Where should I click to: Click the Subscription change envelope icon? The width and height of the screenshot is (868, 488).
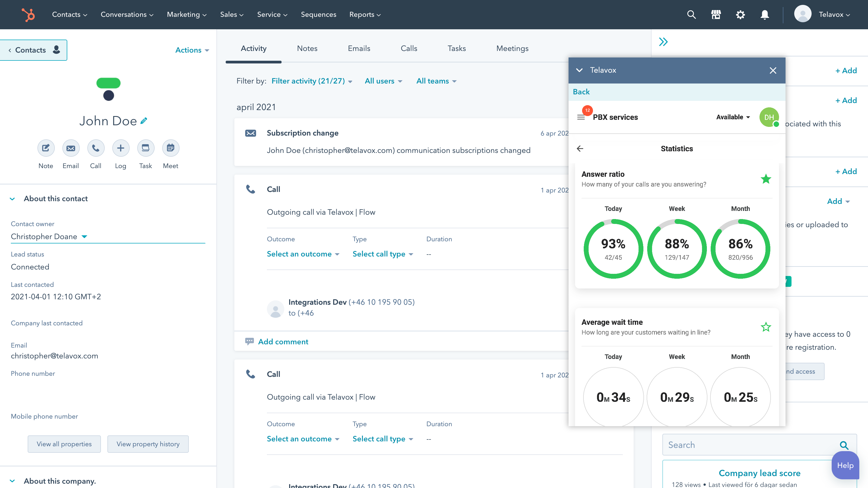click(x=250, y=133)
